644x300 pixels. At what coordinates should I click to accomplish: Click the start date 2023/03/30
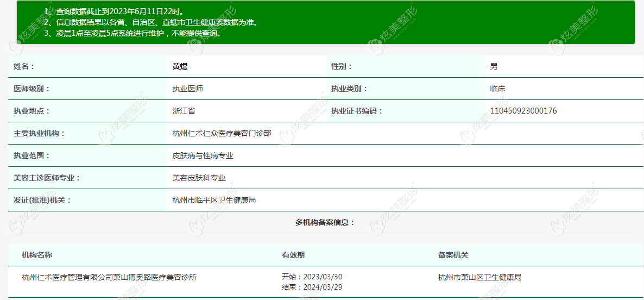click(312, 277)
